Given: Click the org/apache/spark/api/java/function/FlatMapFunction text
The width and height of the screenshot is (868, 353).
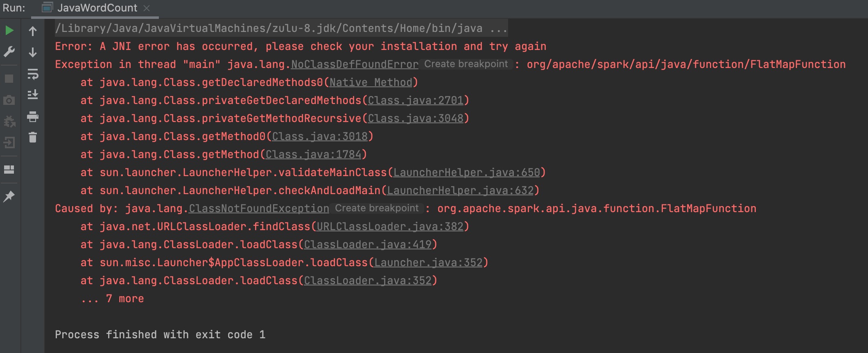Looking at the screenshot, I should 686,64.
